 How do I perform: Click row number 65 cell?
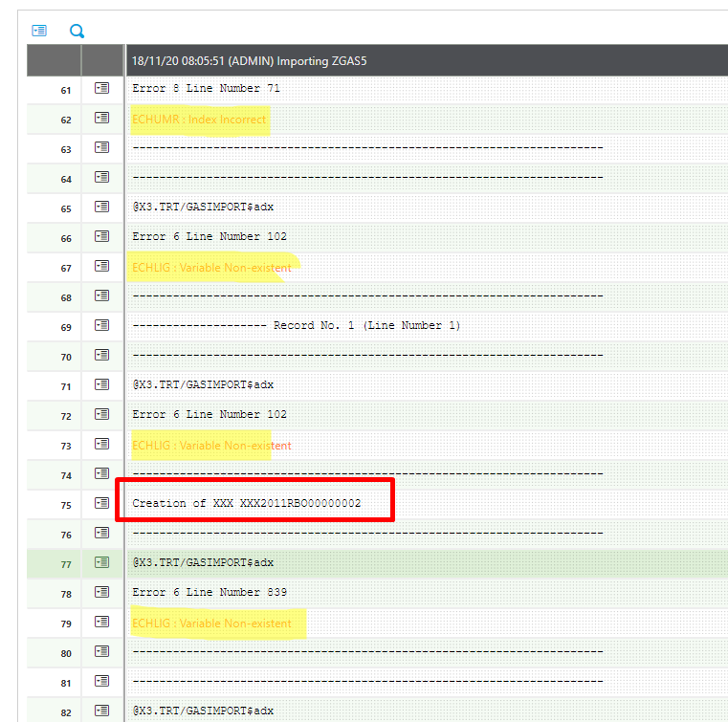pos(66,208)
